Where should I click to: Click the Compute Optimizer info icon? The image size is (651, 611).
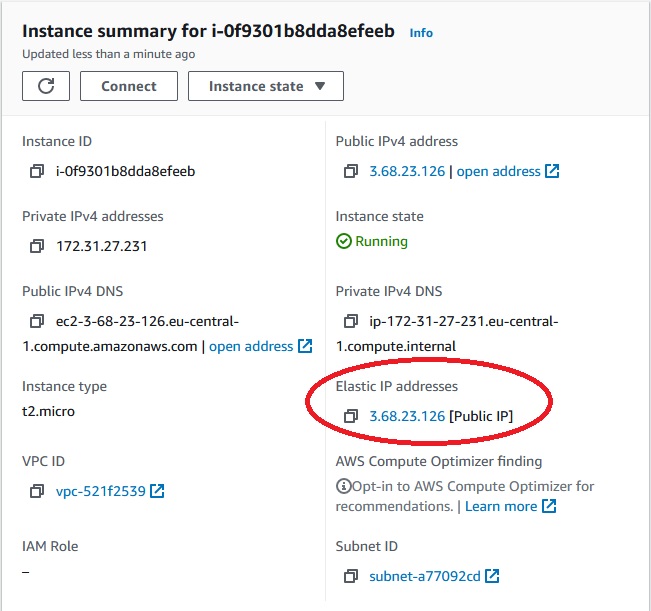343,486
